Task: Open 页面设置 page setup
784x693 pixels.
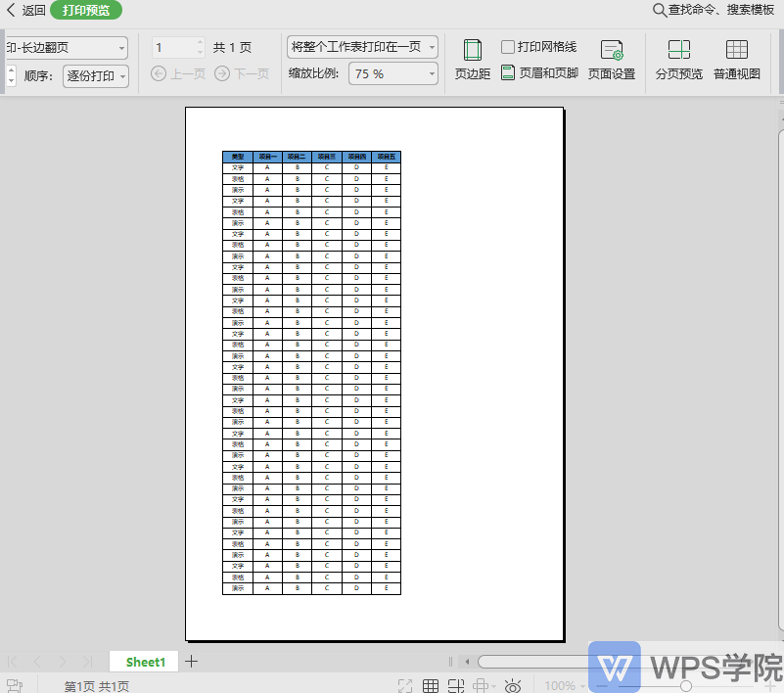Action: (612, 60)
